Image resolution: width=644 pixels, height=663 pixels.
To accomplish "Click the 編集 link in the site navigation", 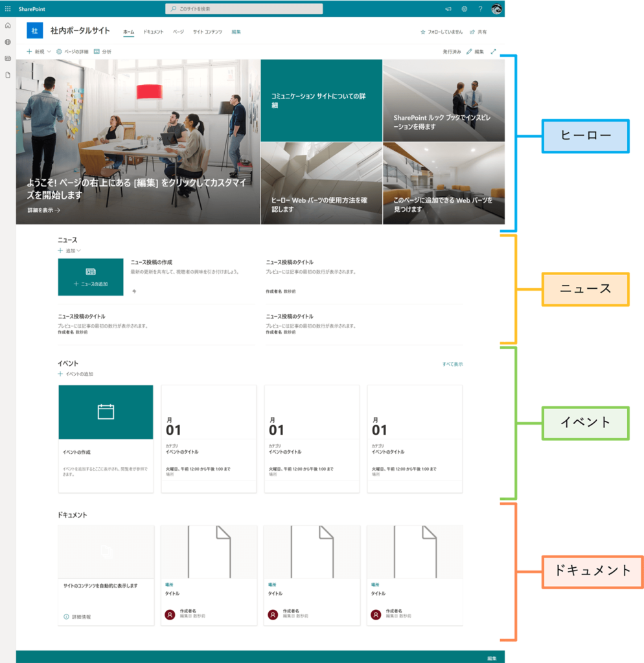I will [236, 32].
